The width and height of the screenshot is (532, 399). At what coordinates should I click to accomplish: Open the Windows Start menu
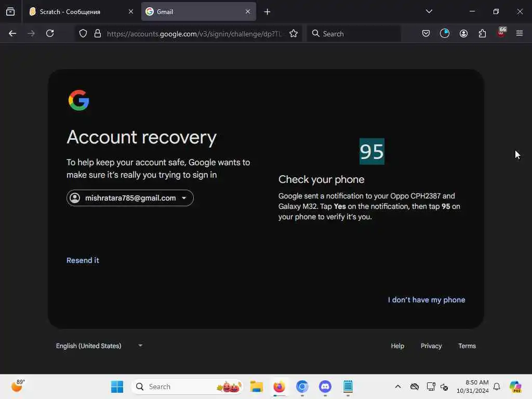click(117, 387)
